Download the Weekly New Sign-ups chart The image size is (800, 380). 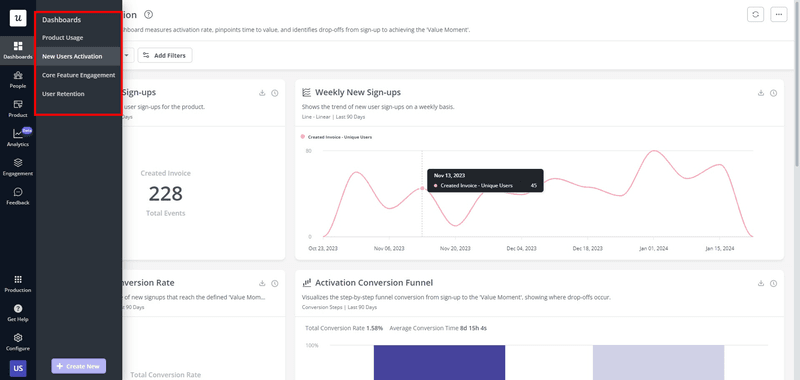click(x=761, y=93)
